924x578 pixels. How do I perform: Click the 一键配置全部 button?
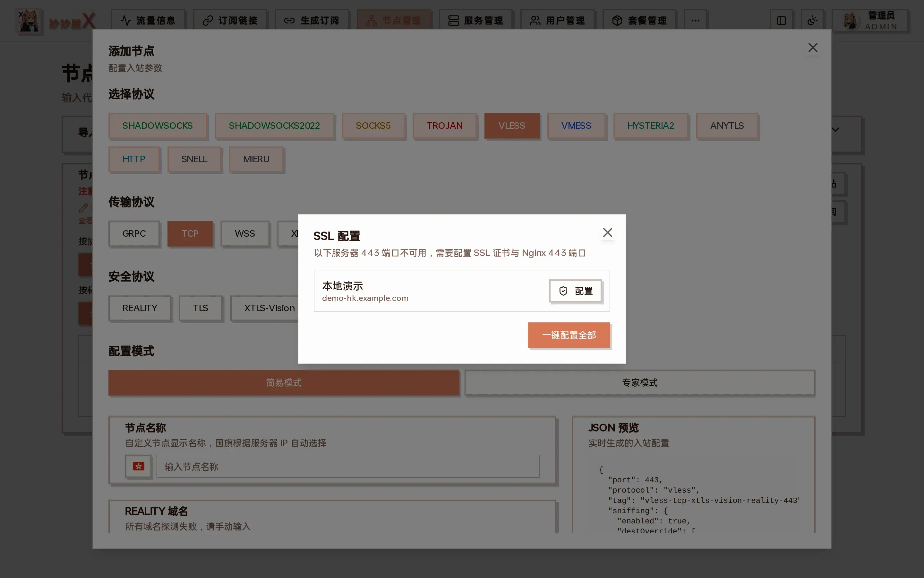pyautogui.click(x=569, y=335)
